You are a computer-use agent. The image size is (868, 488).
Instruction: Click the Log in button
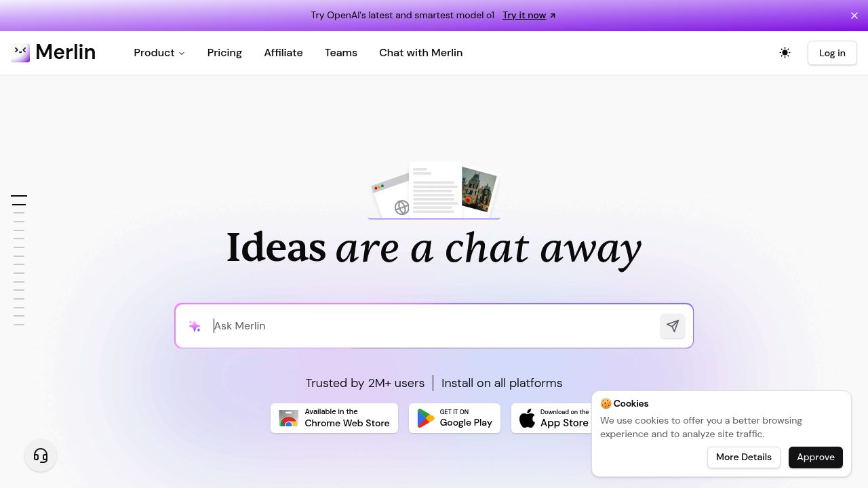[832, 53]
